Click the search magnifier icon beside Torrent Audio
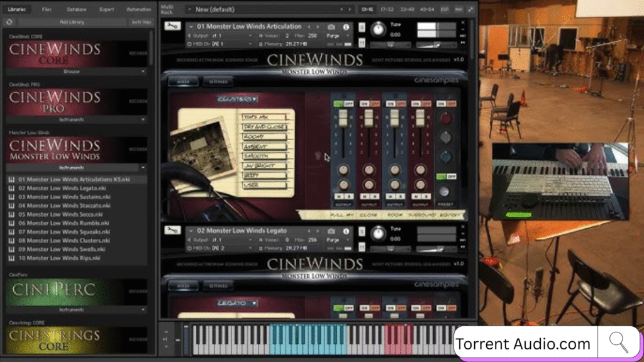The width and height of the screenshot is (644, 362). (618, 343)
